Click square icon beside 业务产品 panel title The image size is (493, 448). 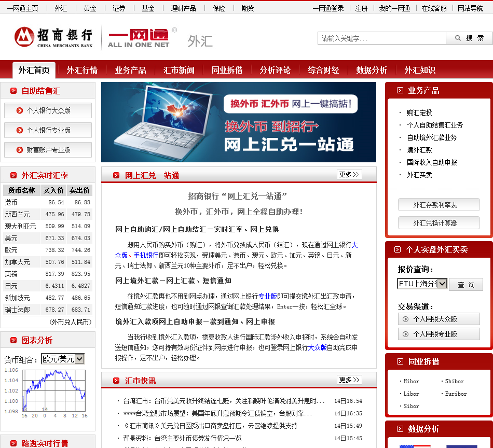(400, 90)
